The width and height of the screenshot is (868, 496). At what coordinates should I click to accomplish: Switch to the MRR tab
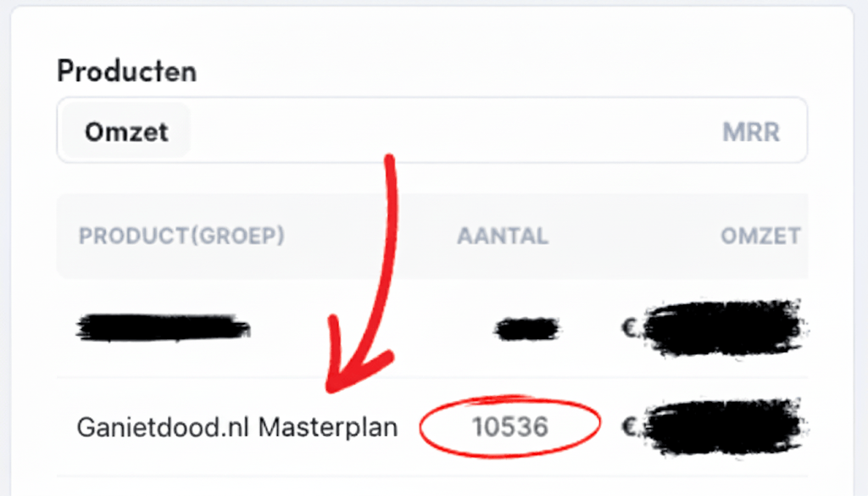(x=751, y=131)
